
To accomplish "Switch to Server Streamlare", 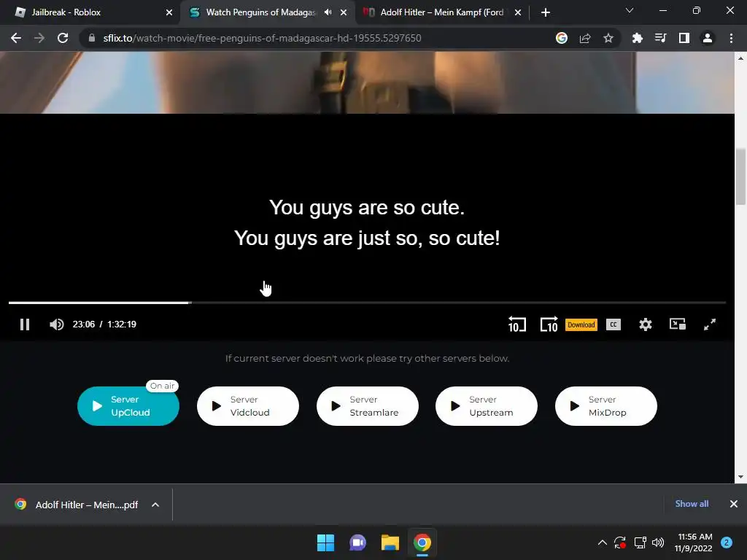I will (368, 406).
